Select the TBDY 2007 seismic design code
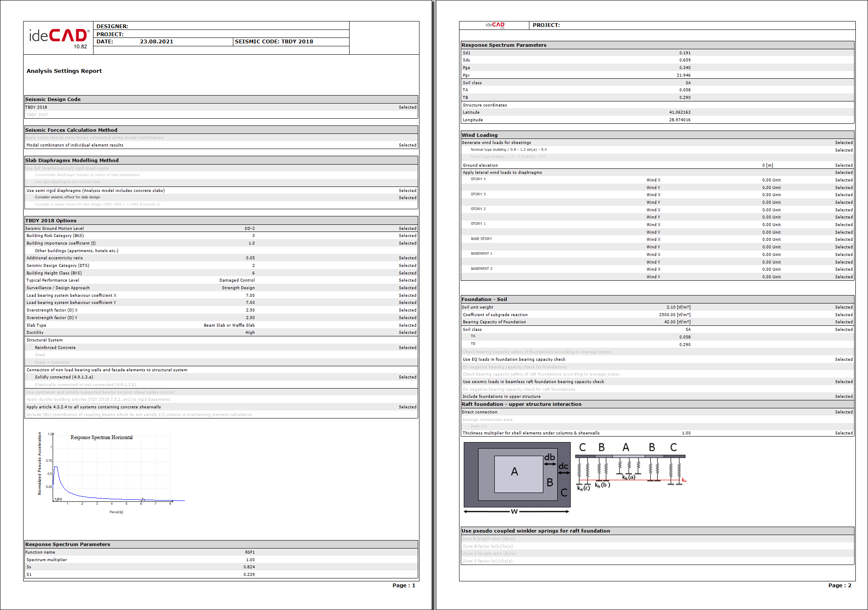 point(37,114)
